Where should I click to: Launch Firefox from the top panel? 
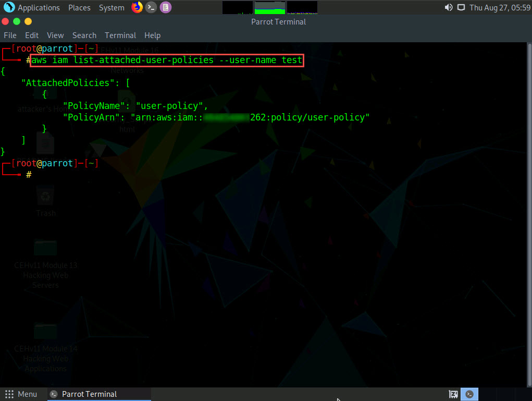click(137, 7)
